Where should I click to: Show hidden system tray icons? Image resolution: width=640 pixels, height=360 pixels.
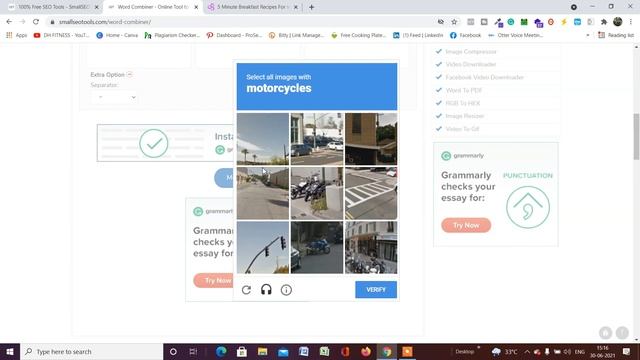(527, 351)
